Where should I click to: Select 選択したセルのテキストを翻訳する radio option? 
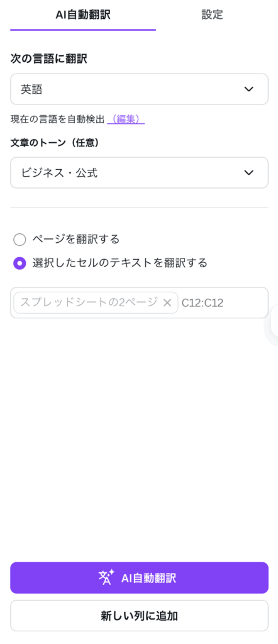19,263
